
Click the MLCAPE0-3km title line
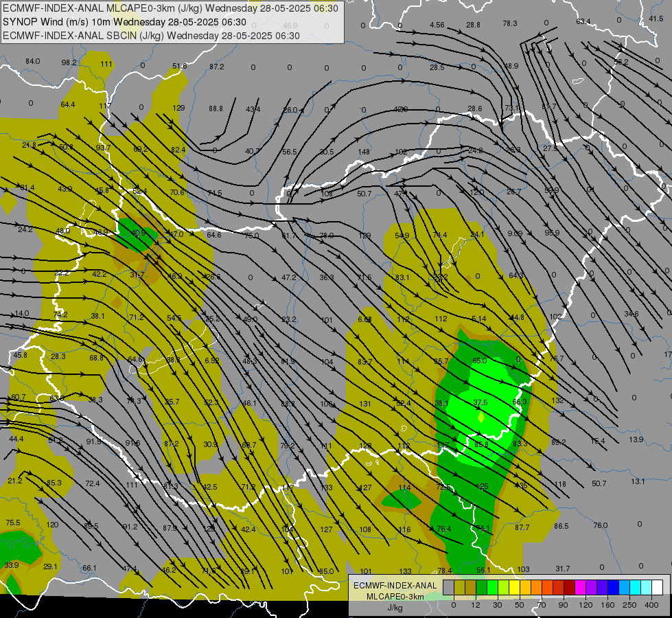(x=170, y=8)
